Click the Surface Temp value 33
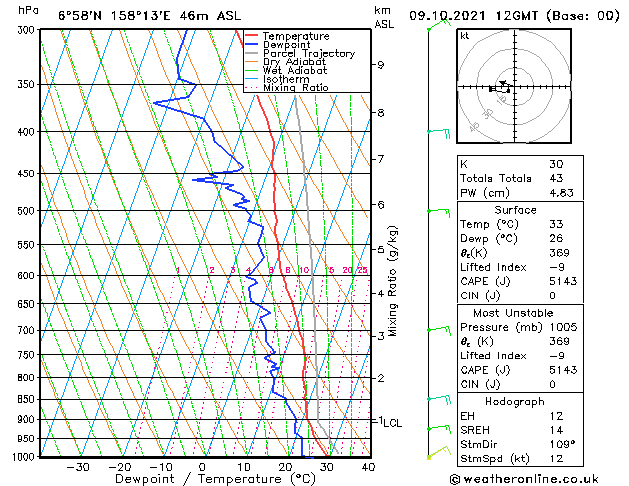Image resolution: width=629 pixels, height=486 pixels. pyautogui.click(x=556, y=224)
